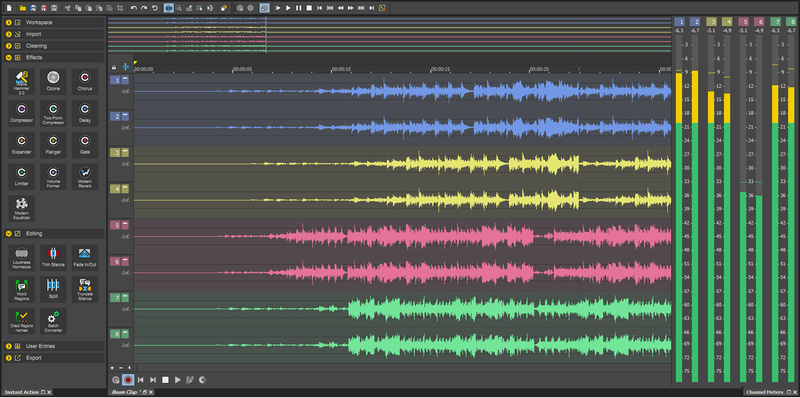Click the waveform overview strip at top
The width and height of the screenshot is (800, 398).
coord(389,35)
